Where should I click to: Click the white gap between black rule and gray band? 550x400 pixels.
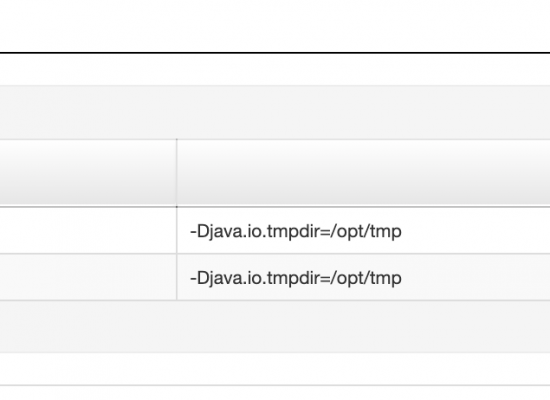tap(275, 69)
